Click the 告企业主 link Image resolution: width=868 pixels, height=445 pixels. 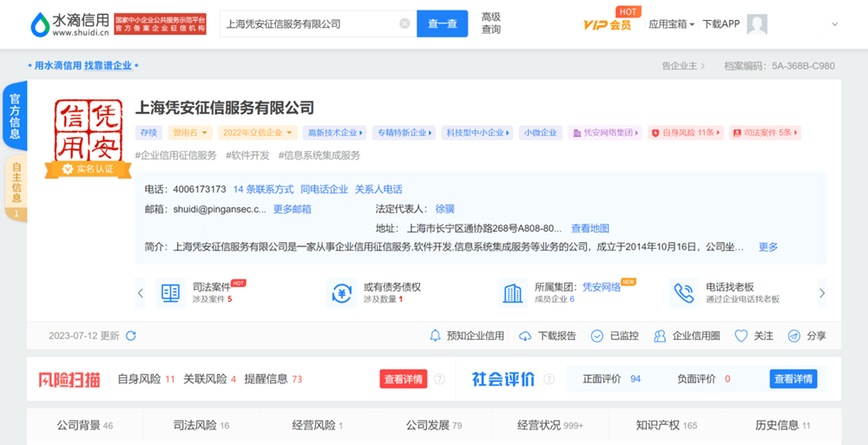[x=684, y=66]
